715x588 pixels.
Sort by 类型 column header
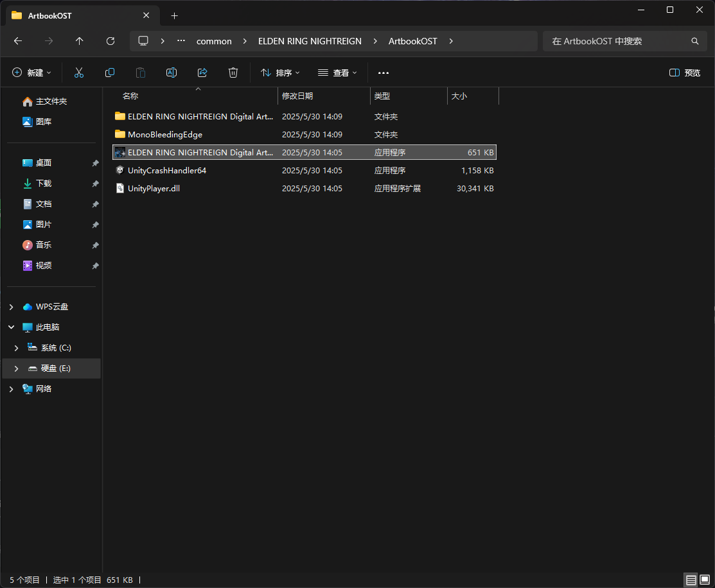(409, 96)
